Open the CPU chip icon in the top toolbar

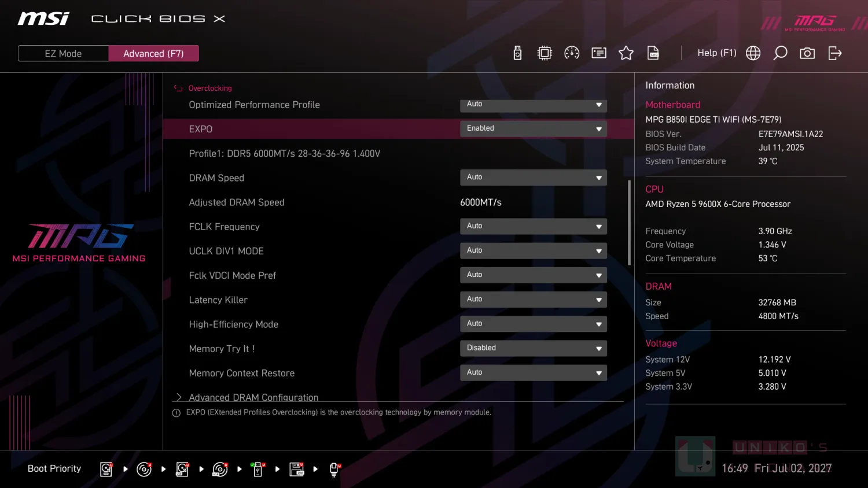545,53
